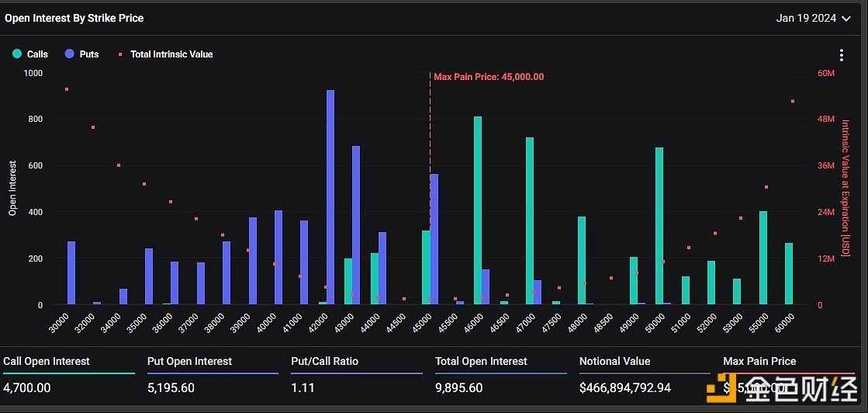Click the Calls bar at 50000 strike
Screen dimensions: 868x413
point(659,226)
